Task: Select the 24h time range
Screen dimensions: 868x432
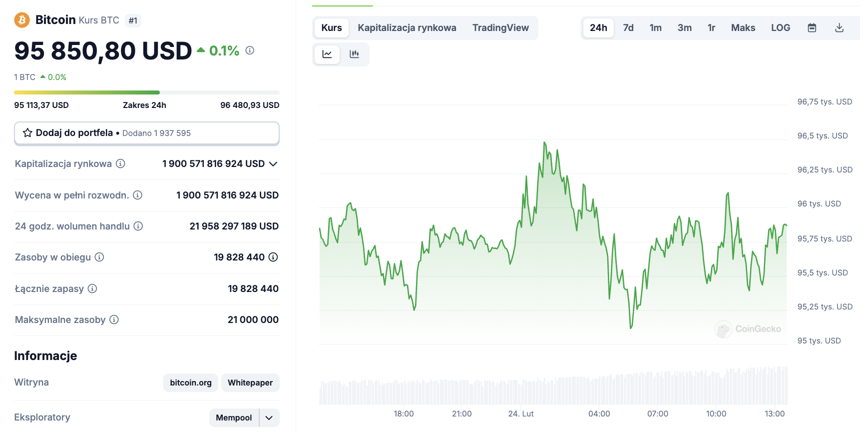Action: pos(598,27)
